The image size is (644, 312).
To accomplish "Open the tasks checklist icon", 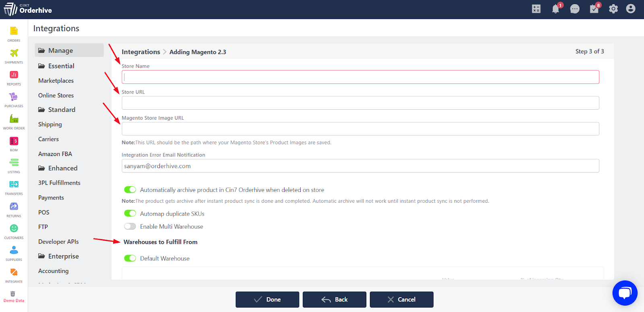I will tap(594, 9).
